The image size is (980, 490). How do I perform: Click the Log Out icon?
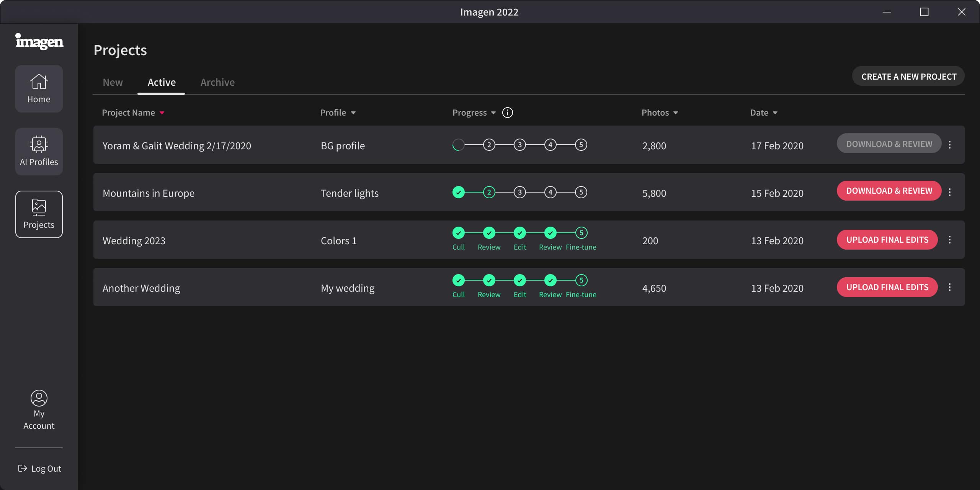tap(23, 468)
